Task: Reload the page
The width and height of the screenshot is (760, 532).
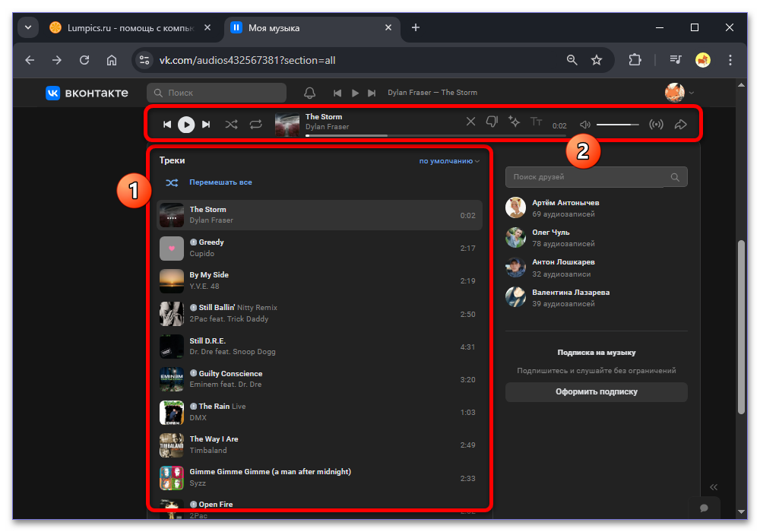Action: click(x=84, y=60)
